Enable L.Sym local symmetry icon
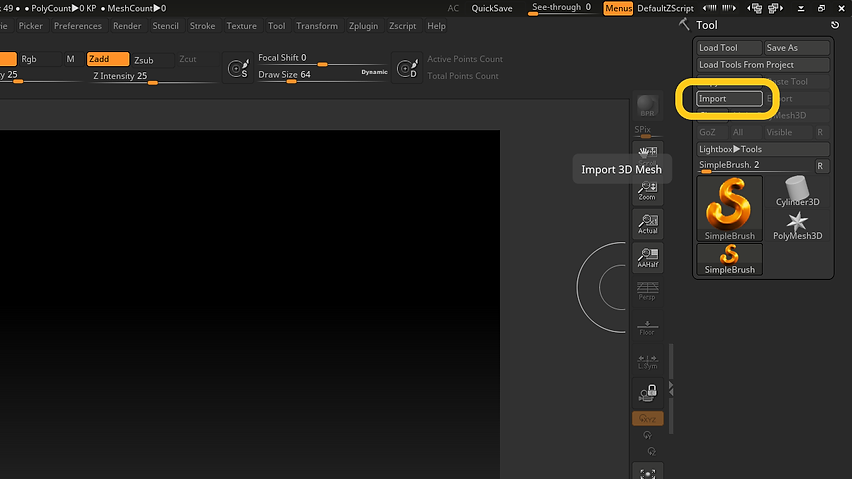This screenshot has height=479, width=852. pos(647,361)
